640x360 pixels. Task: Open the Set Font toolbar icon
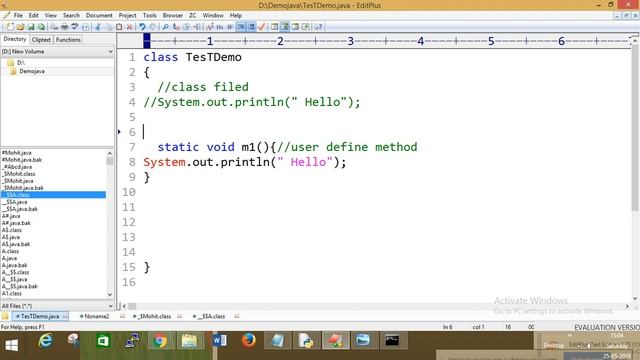pyautogui.click(x=209, y=27)
